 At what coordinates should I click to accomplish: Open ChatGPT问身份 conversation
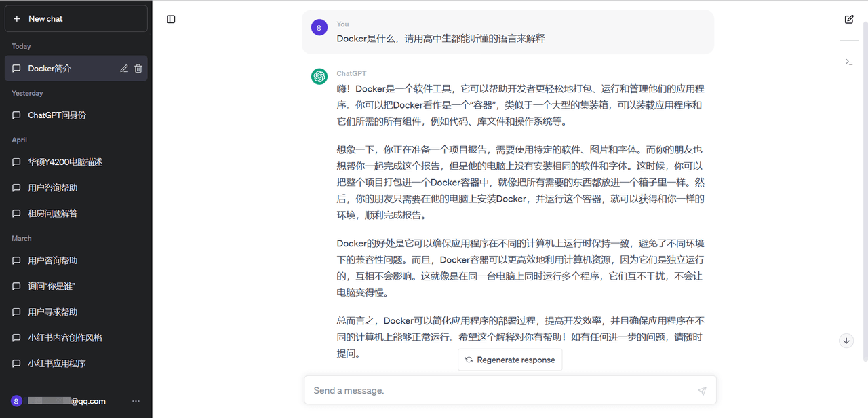point(76,115)
